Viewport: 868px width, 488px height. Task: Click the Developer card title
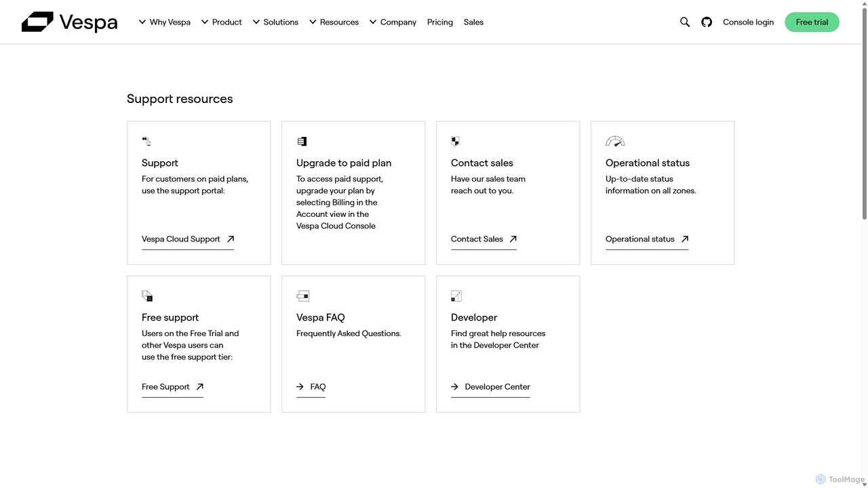pos(474,317)
